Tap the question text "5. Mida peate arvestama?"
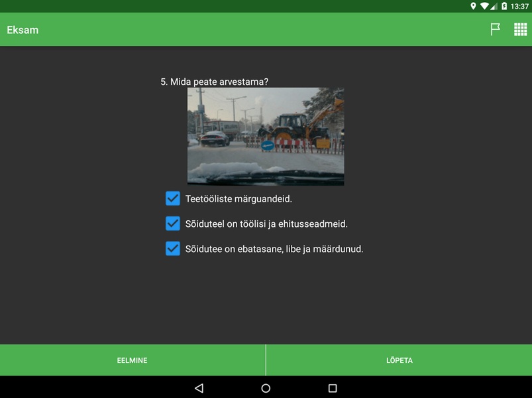 pos(215,82)
